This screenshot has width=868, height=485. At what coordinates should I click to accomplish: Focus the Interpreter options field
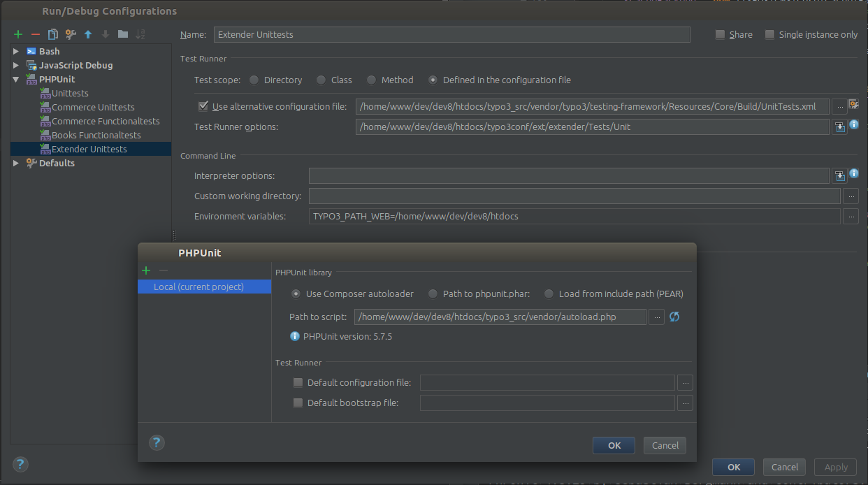(x=570, y=175)
